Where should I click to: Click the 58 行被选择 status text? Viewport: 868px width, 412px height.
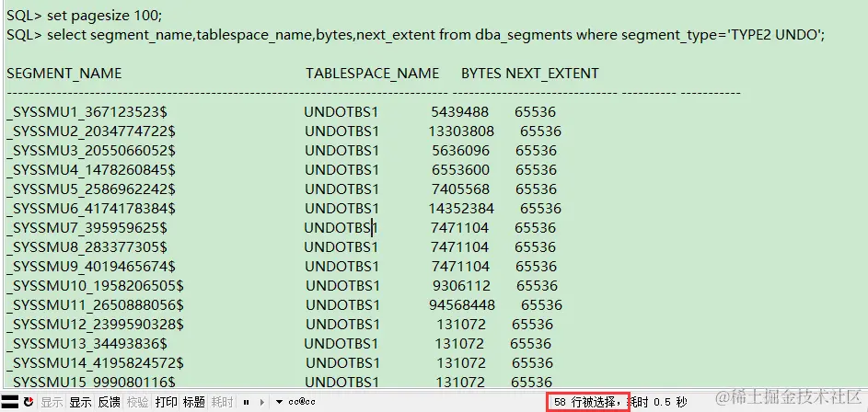[587, 402]
